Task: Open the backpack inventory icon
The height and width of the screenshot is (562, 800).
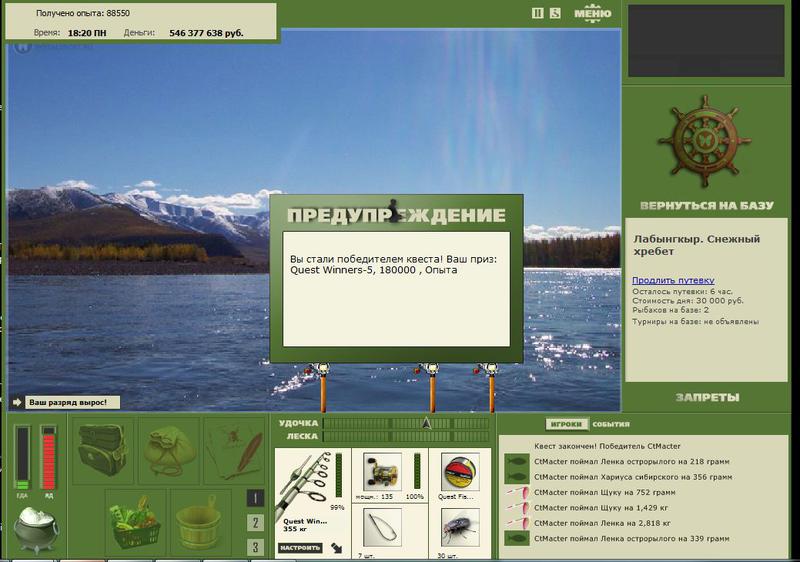Action: click(103, 451)
